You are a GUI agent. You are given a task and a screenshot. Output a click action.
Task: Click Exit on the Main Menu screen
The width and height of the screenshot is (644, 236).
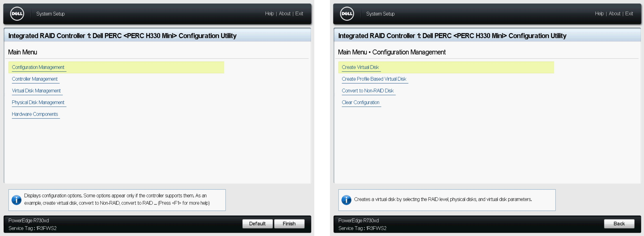pos(299,14)
